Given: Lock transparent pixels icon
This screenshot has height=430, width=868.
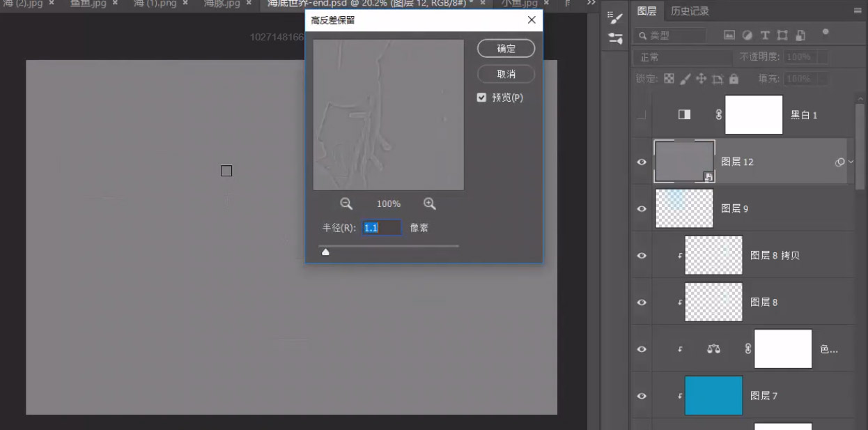Looking at the screenshot, I should pos(669,79).
